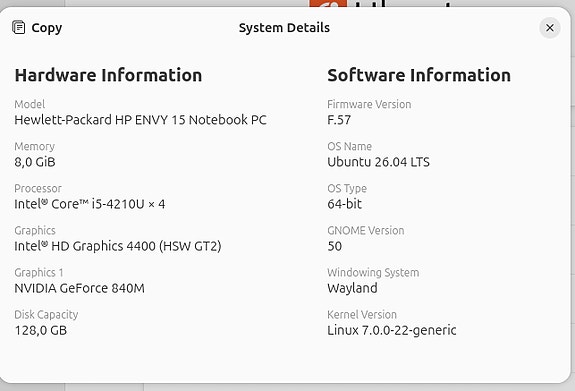Click the OS Name label
575x391 pixels.
[349, 146]
